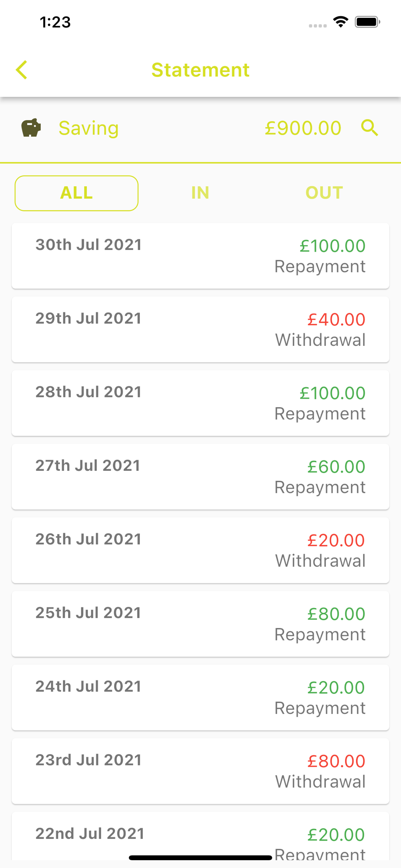Tap the back arrow icon
This screenshot has width=401, height=868.
click(22, 70)
